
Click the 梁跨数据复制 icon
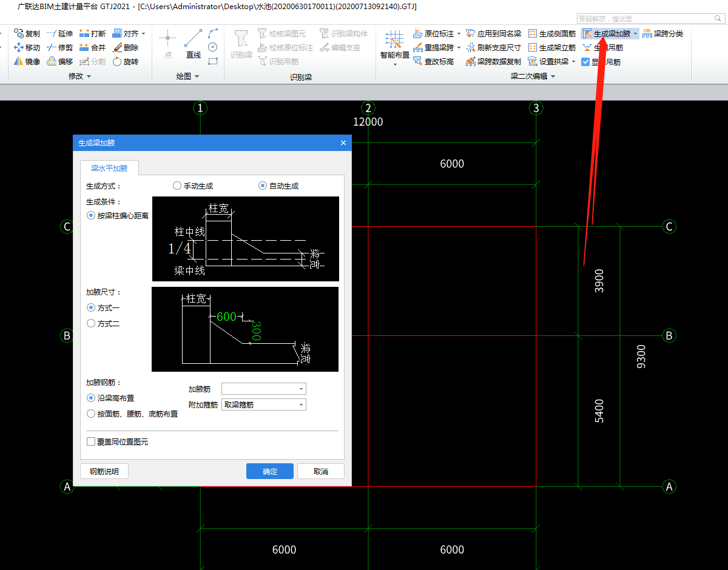[471, 61]
